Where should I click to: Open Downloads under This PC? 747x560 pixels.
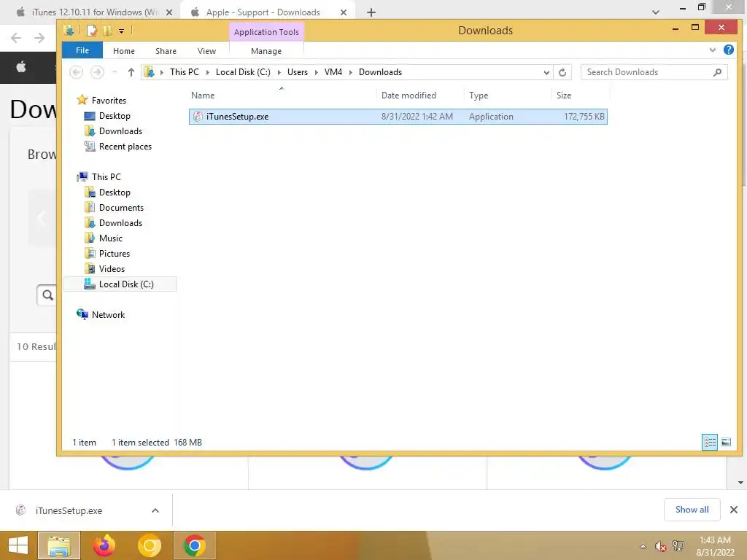[120, 223]
